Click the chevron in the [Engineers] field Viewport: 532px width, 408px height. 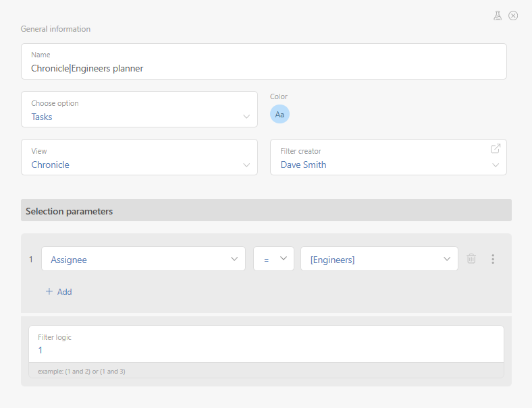click(447, 259)
